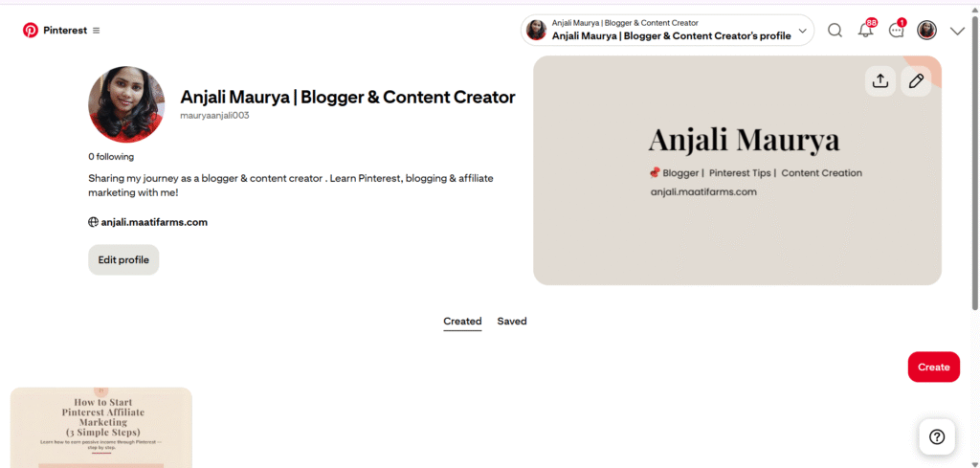Viewport: 980px width, 468px height.
Task: Click the Pinterest wordmark text
Action: point(65,31)
